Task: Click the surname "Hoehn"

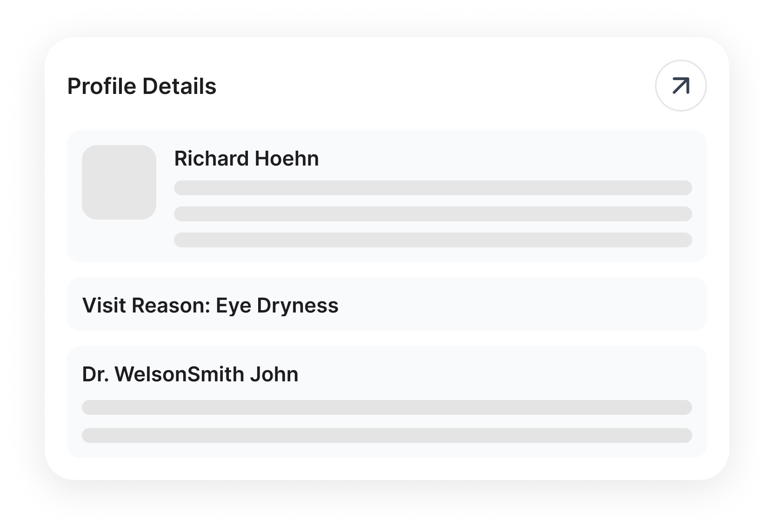Action: pos(287,159)
